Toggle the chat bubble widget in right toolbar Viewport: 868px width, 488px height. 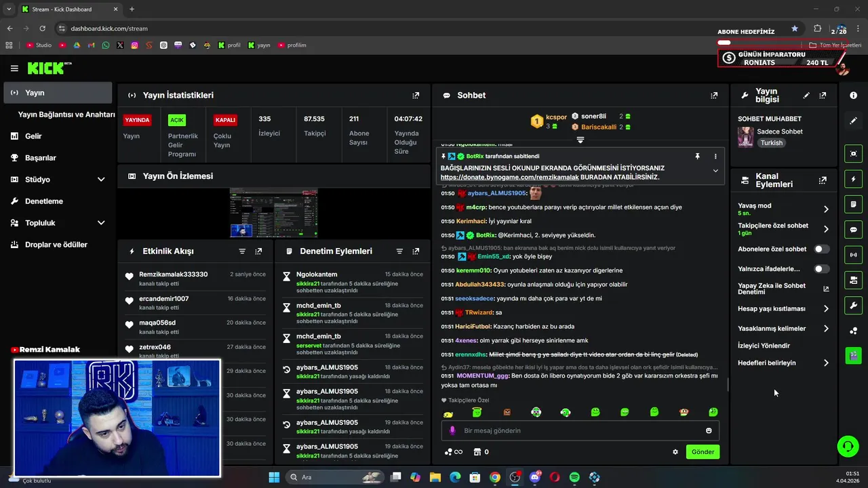[854, 230]
